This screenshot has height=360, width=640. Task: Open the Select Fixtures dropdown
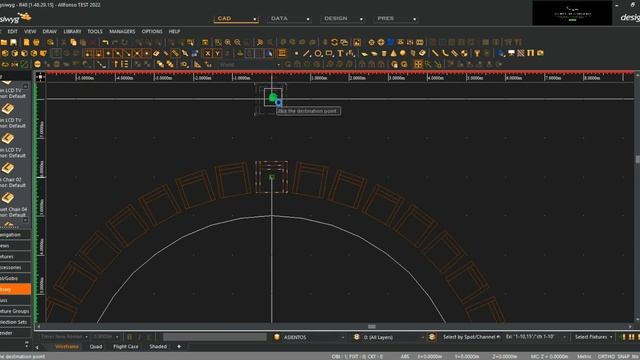[594, 337]
